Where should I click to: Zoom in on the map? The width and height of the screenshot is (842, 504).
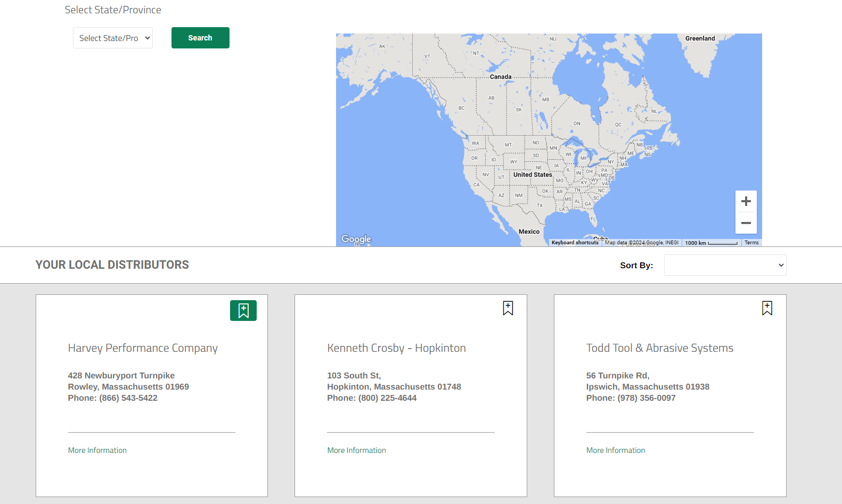746,202
